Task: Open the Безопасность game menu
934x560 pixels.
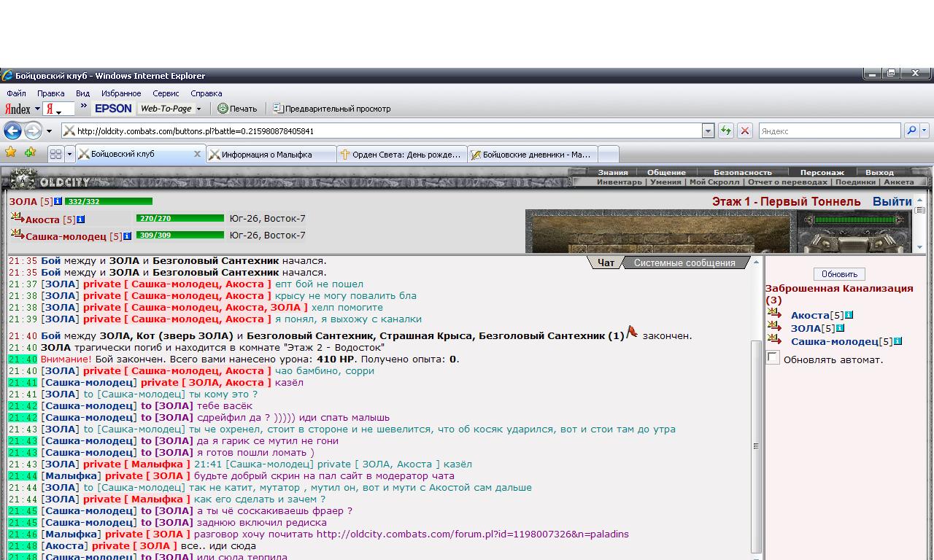Action: (742, 173)
